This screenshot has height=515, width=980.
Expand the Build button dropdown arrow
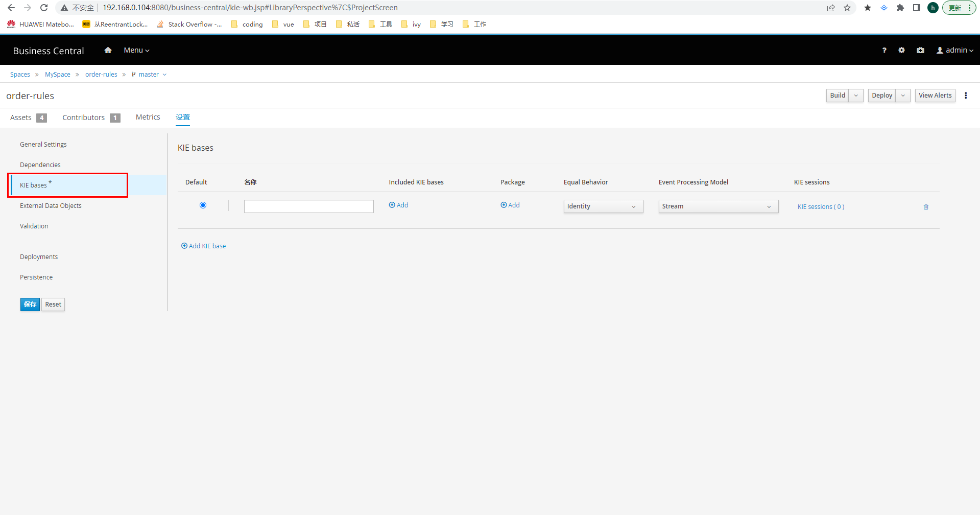click(x=856, y=96)
